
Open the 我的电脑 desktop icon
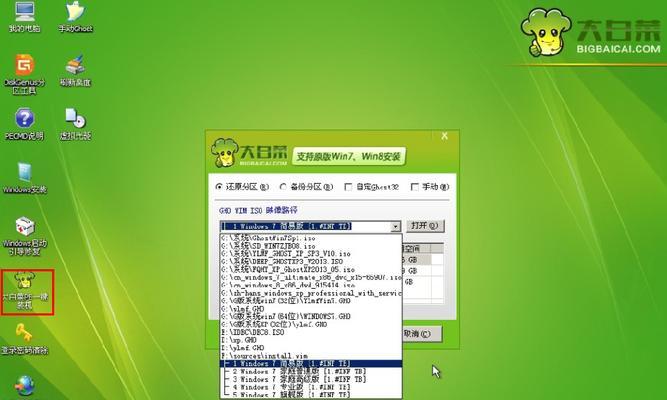click(25, 17)
